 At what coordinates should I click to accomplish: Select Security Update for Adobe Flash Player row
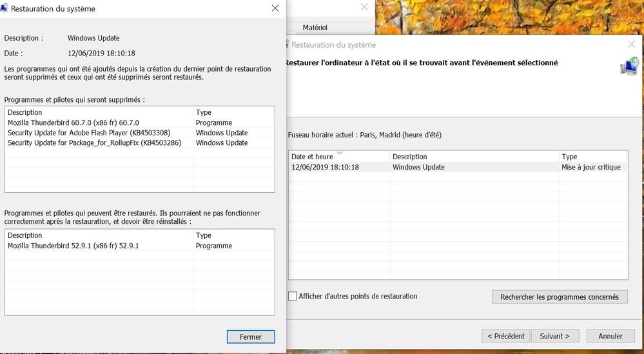tap(140, 133)
